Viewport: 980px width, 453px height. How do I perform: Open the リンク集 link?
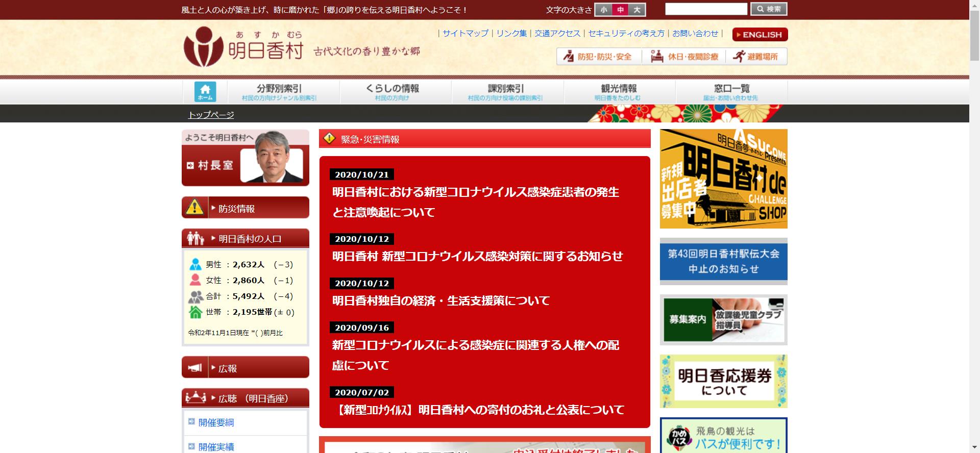click(511, 33)
